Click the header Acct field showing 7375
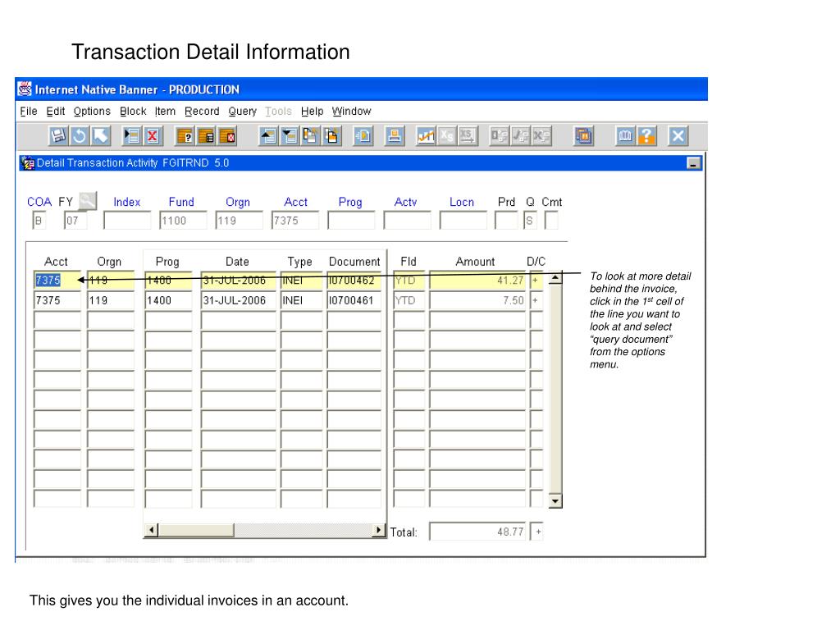The image size is (840, 630). pyautogui.click(x=295, y=220)
